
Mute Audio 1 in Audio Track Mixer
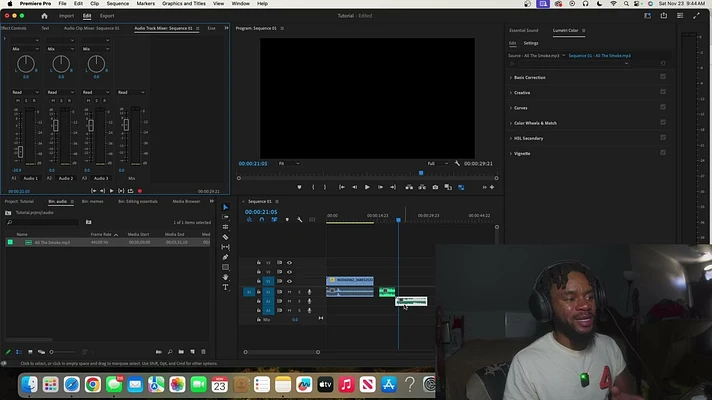[18, 100]
